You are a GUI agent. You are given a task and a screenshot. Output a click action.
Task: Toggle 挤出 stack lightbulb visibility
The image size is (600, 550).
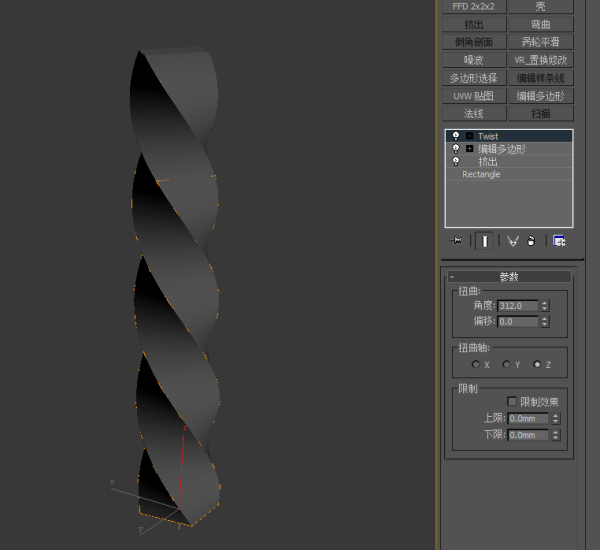pyautogui.click(x=456, y=162)
